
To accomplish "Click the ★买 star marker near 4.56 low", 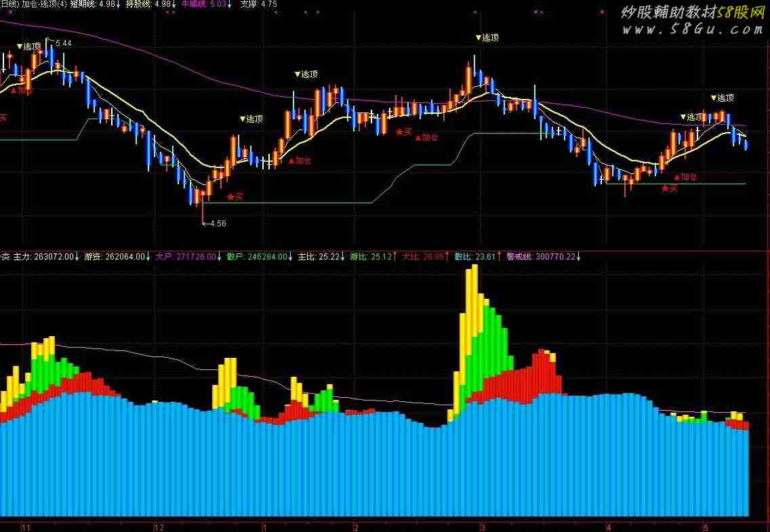I will pos(235,197).
